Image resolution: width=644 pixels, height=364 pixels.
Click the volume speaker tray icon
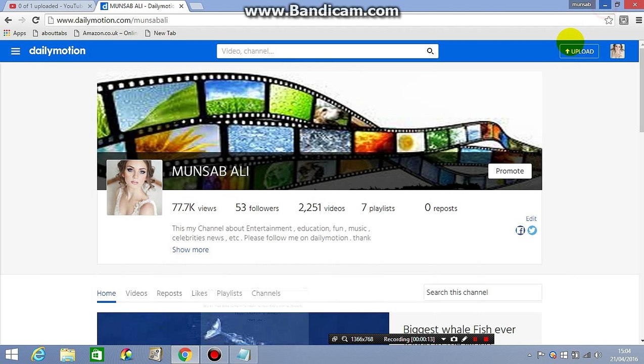pyautogui.click(x=598, y=355)
